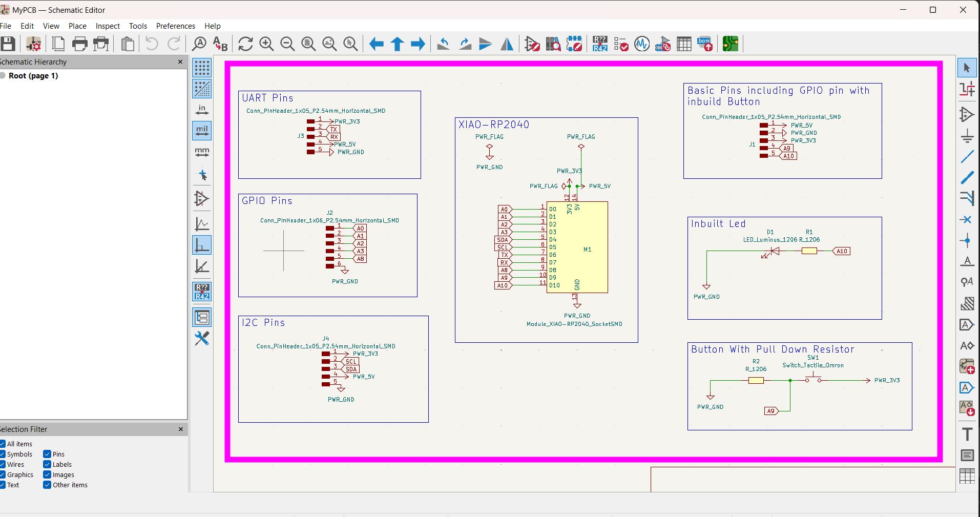
Task: Open Schematic Setup gear icon
Action: coord(34,44)
